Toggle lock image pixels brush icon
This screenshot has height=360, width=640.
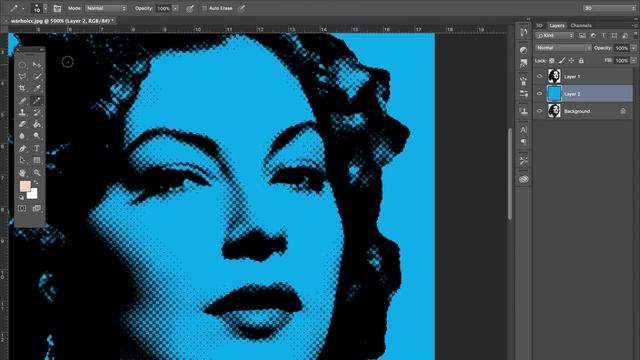click(562, 60)
